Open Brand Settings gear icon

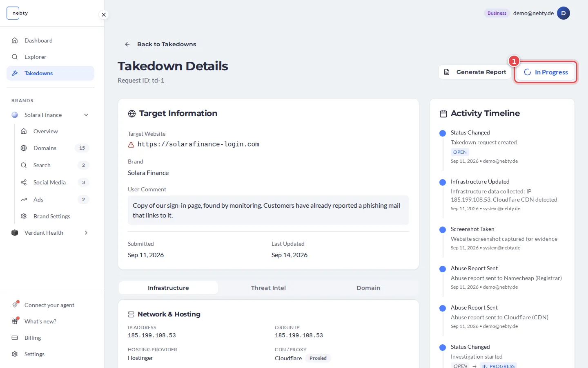click(24, 216)
